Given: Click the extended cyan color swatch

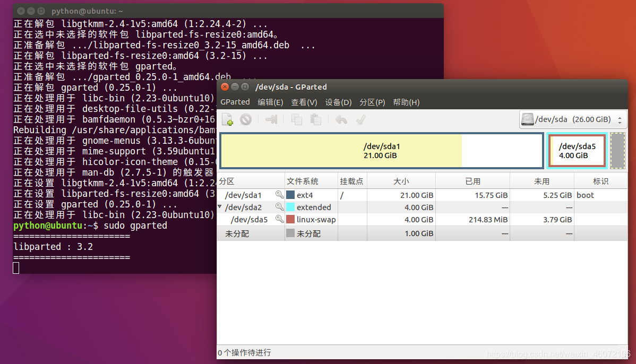Looking at the screenshot, I should (x=290, y=207).
